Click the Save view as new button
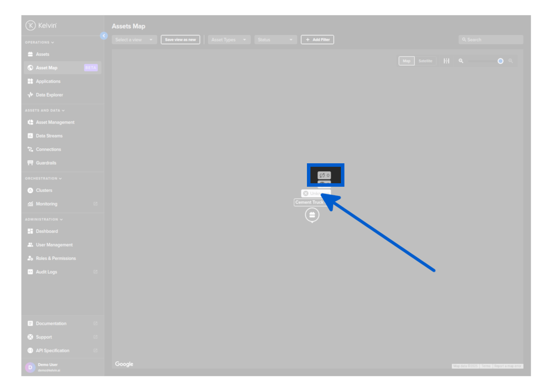 (x=180, y=40)
